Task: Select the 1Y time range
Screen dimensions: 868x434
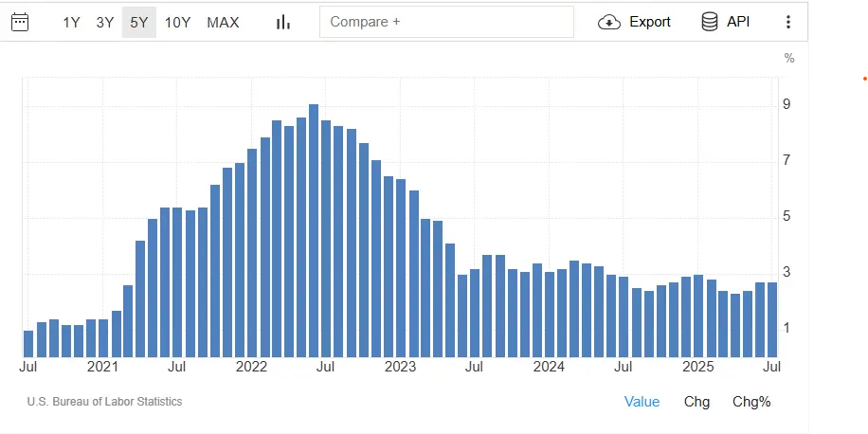Action: (x=72, y=22)
